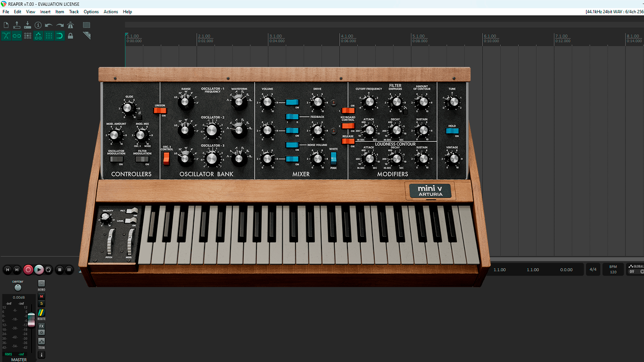Flip the orange RELEASE switch
This screenshot has width=644, height=362.
click(x=348, y=141)
